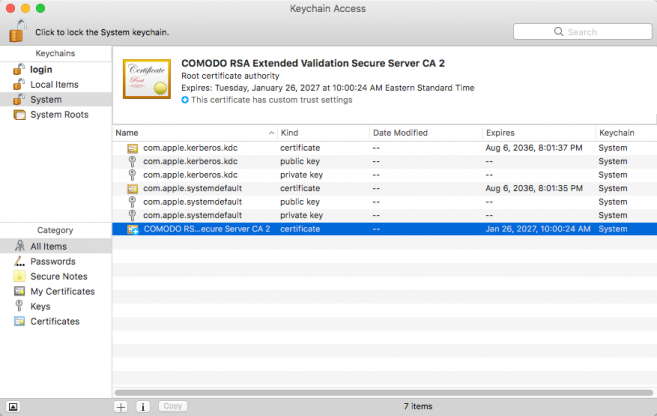Select the com.apple.kerberos.kdc private key row
The width and height of the screenshot is (657, 416).
(384, 175)
